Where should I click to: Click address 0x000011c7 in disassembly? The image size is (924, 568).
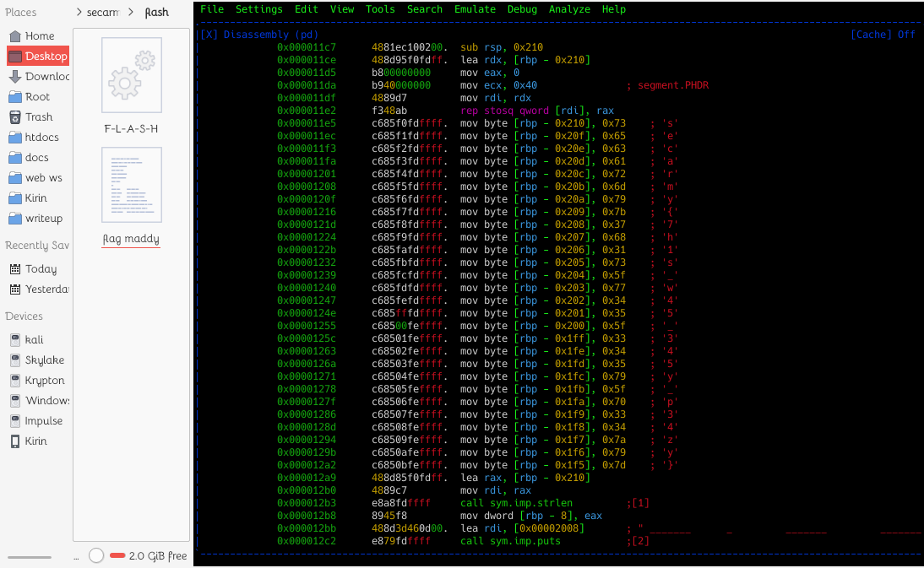pyautogui.click(x=307, y=47)
